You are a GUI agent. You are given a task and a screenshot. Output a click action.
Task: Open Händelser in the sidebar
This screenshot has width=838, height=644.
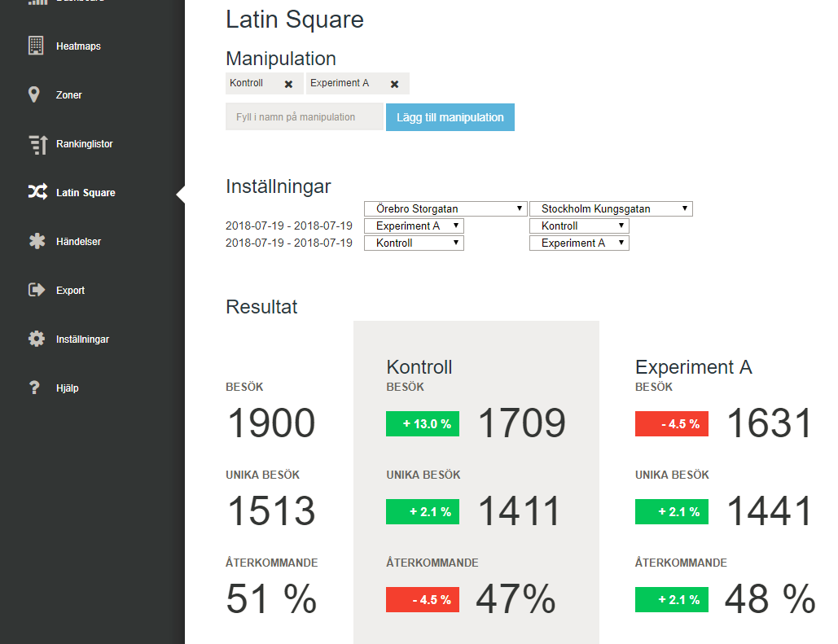(78, 242)
